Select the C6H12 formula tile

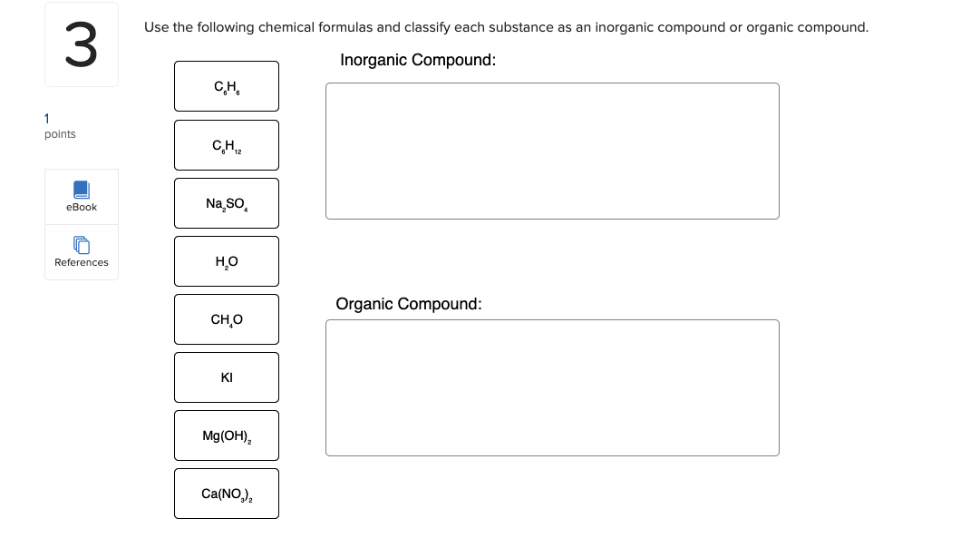point(227,144)
